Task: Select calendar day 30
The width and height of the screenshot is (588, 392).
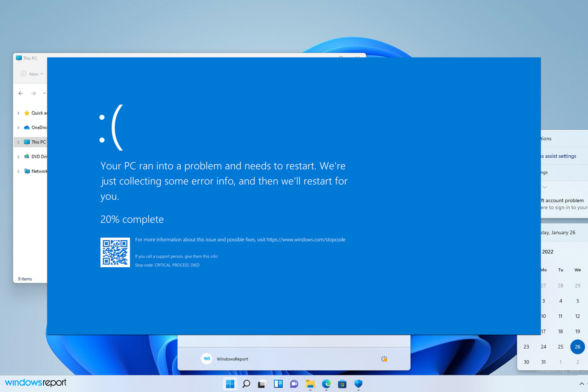Action: coord(526,362)
